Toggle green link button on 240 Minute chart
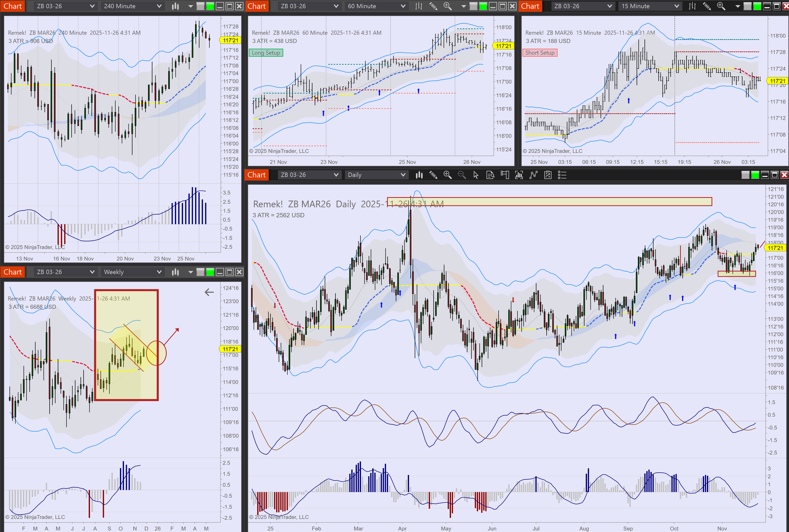The height and width of the screenshot is (532, 789). pyautogui.click(x=210, y=6)
